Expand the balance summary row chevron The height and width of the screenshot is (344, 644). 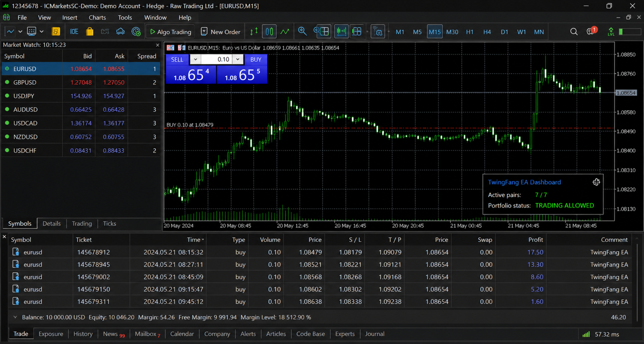pyautogui.click(x=15, y=317)
